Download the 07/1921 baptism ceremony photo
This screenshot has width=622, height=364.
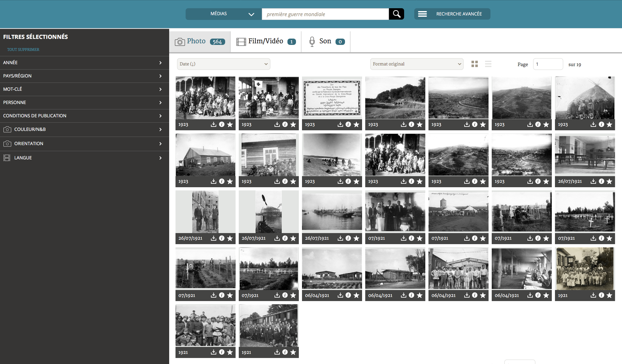(403, 238)
